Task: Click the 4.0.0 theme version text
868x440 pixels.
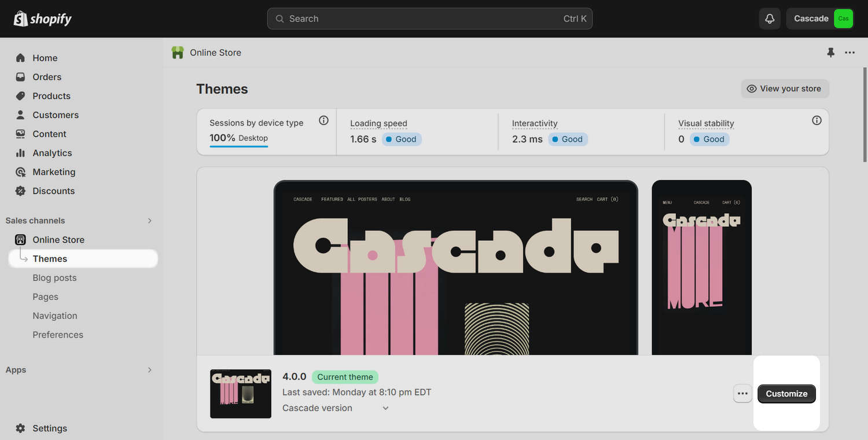Action: pyautogui.click(x=294, y=377)
